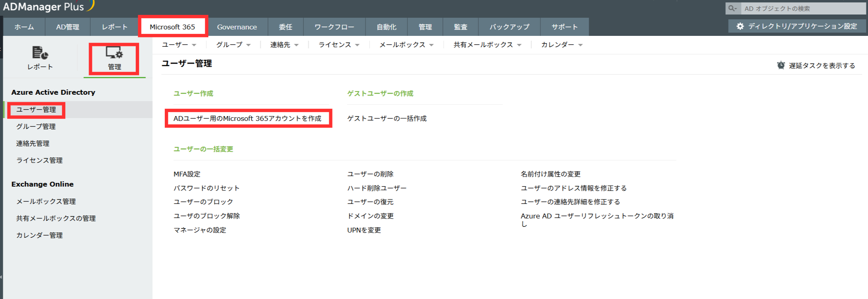The height and width of the screenshot is (299, 868).
Task: Click ユーザのブロック解除 link
Action: pyautogui.click(x=207, y=216)
